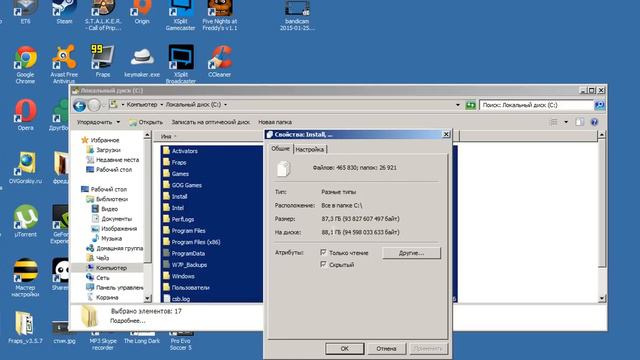Click the Explorer search field

coord(536,105)
